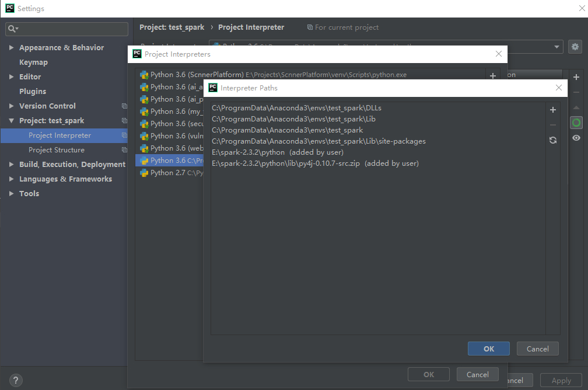Collapse the Project: test_spark tree arrow
This screenshot has height=390, width=588.
(x=11, y=120)
